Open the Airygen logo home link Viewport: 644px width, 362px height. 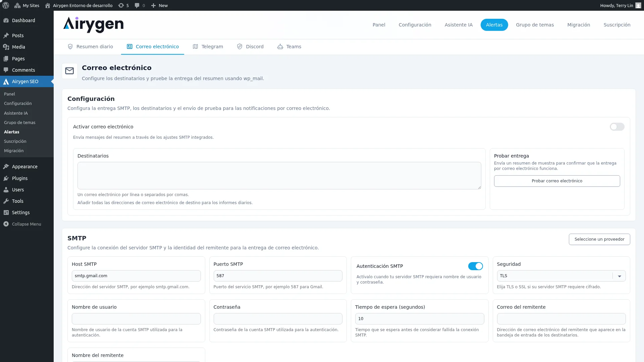(x=93, y=25)
